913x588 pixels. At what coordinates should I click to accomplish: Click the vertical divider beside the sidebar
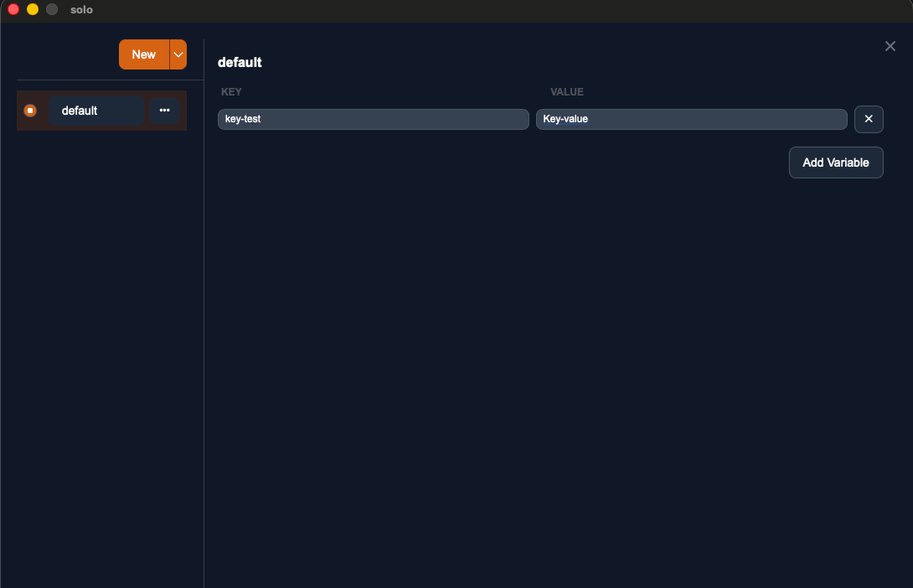click(204, 335)
